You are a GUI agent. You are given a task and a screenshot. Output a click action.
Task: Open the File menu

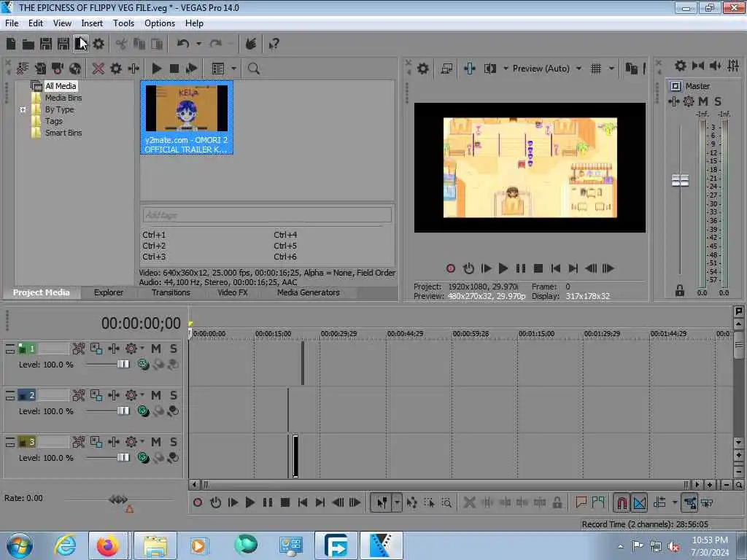tap(12, 23)
